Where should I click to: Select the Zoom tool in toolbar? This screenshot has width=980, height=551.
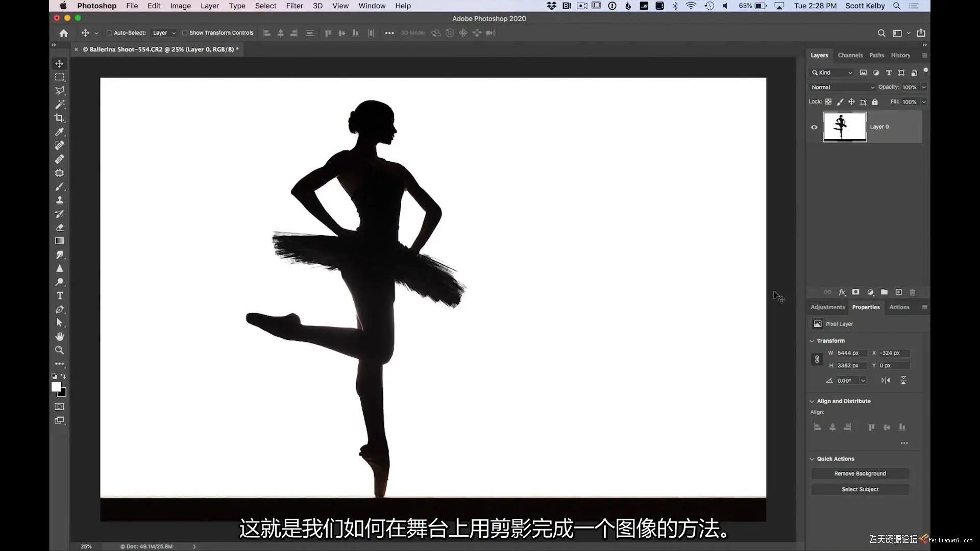click(x=60, y=350)
